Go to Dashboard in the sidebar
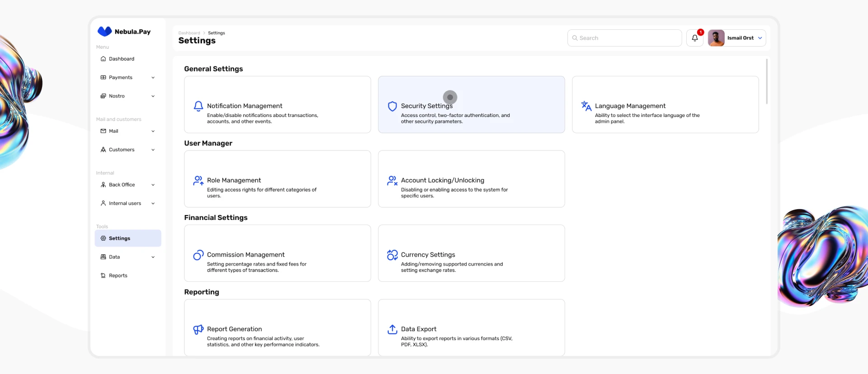The width and height of the screenshot is (868, 374). [121, 59]
